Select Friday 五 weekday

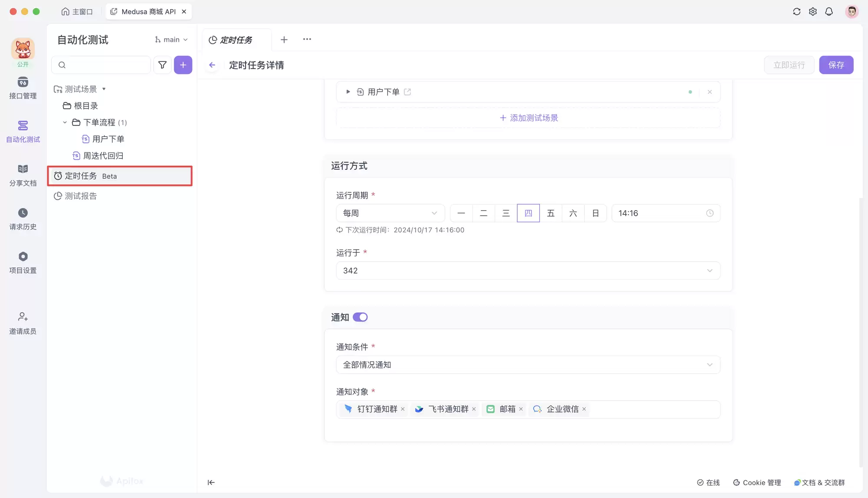pyautogui.click(x=551, y=213)
